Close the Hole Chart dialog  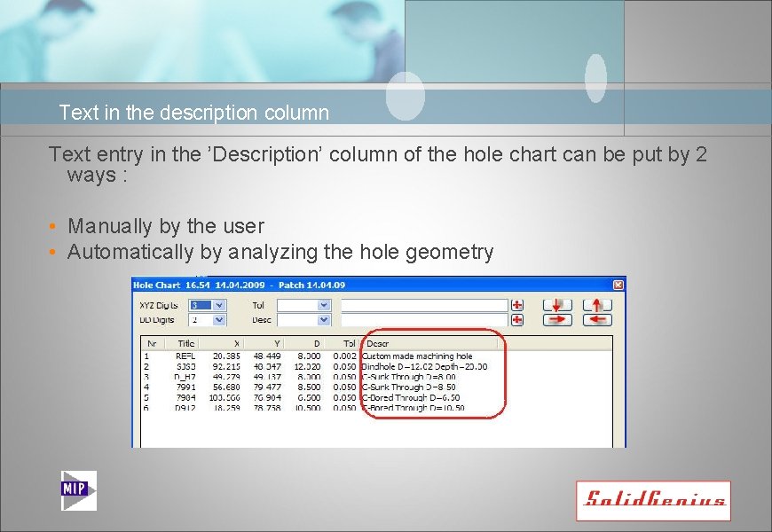618,285
